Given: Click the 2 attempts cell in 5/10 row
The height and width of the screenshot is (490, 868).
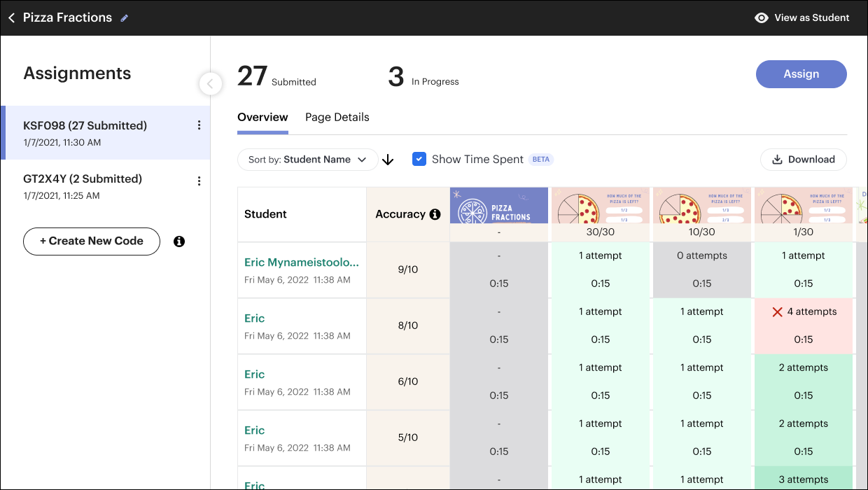Looking at the screenshot, I should click(804, 438).
